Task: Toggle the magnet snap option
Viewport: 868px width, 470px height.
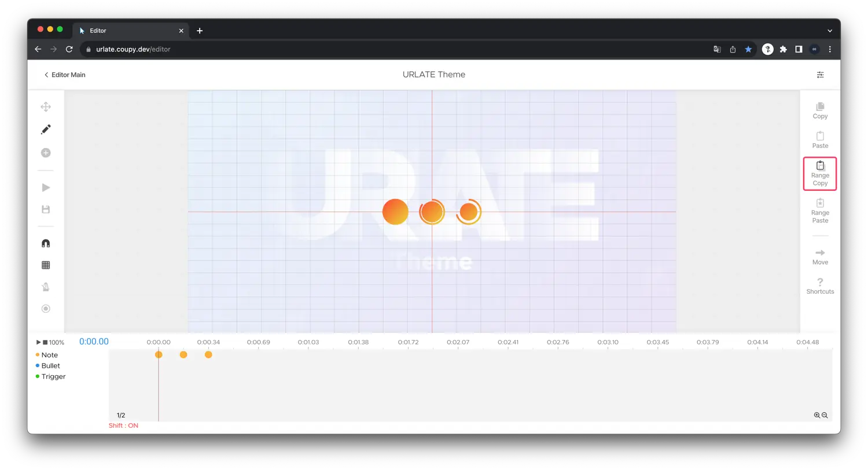Action: pos(46,243)
